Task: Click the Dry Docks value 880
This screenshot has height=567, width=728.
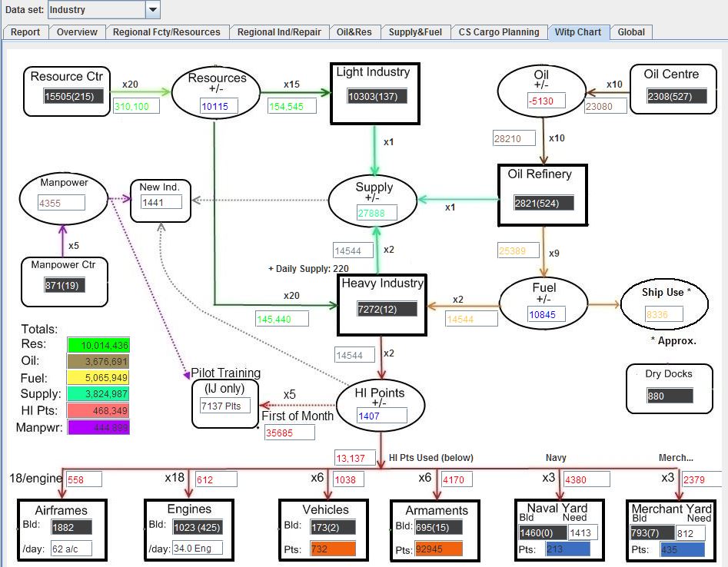Action: coord(670,396)
